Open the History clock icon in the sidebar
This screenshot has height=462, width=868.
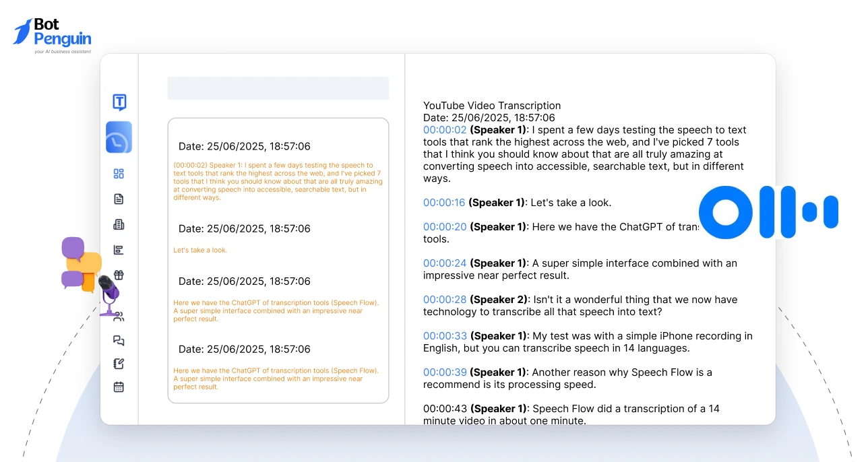[x=119, y=137]
